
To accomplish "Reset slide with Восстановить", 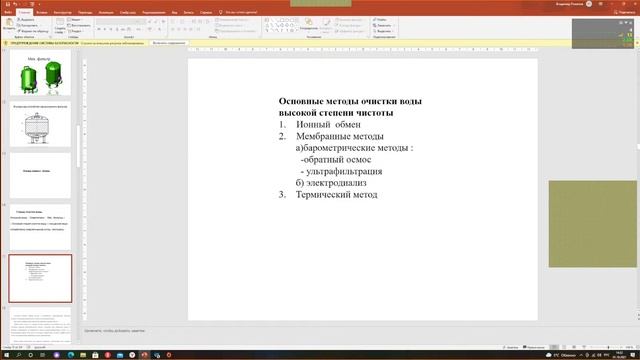I will (x=79, y=25).
